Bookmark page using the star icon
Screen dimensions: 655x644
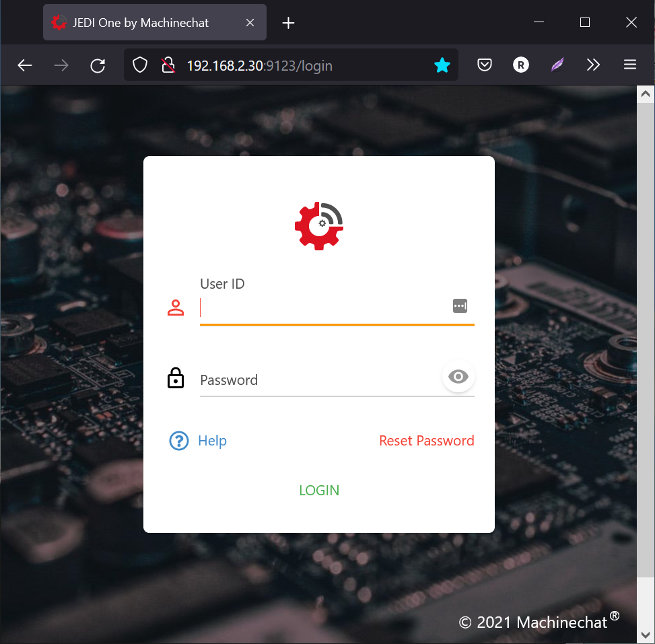pos(442,65)
